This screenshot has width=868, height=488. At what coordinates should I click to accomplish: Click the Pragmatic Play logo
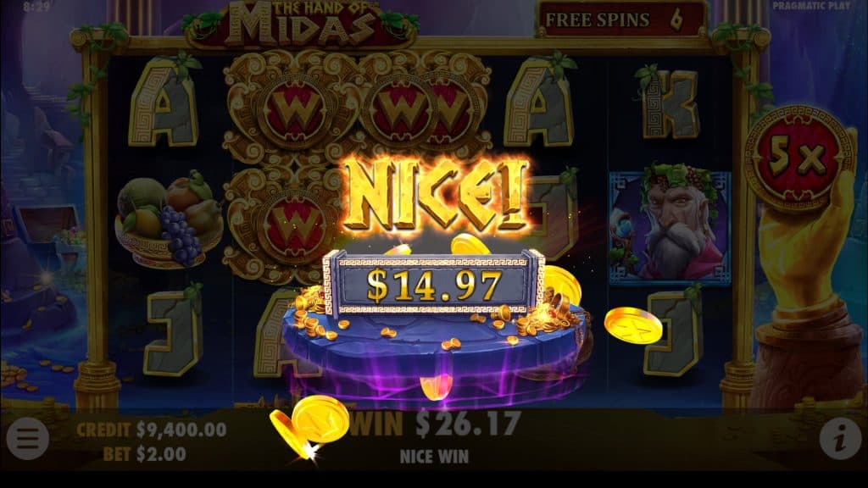811,6
